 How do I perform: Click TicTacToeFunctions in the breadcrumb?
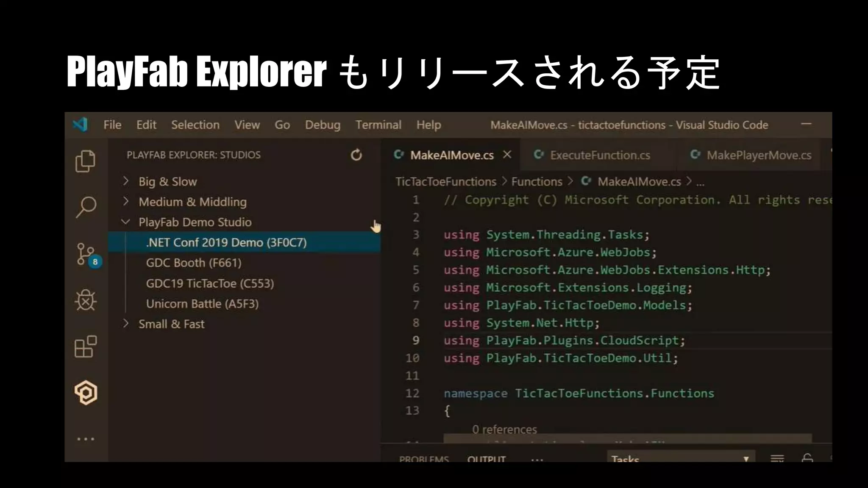(445, 182)
